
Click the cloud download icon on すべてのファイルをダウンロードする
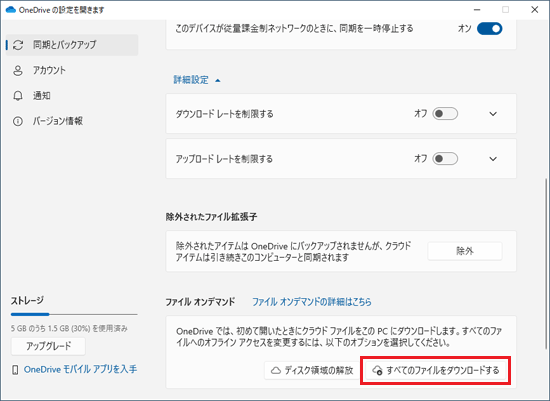pyautogui.click(x=377, y=370)
